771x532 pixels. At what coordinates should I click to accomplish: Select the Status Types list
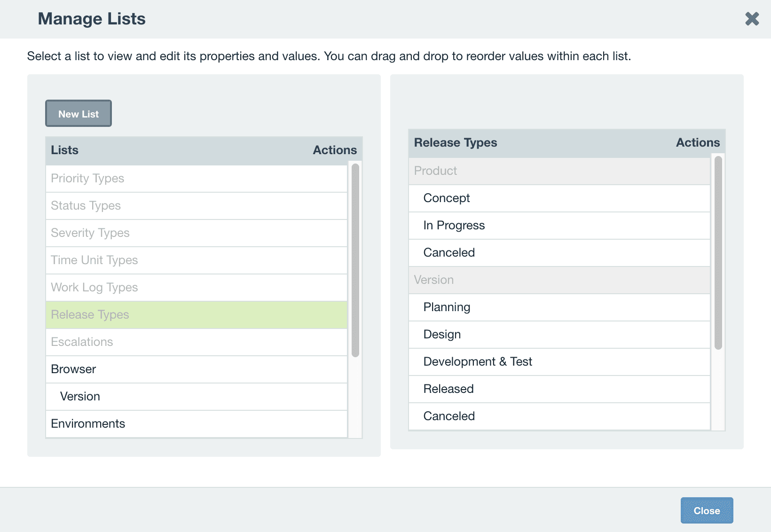pos(197,206)
